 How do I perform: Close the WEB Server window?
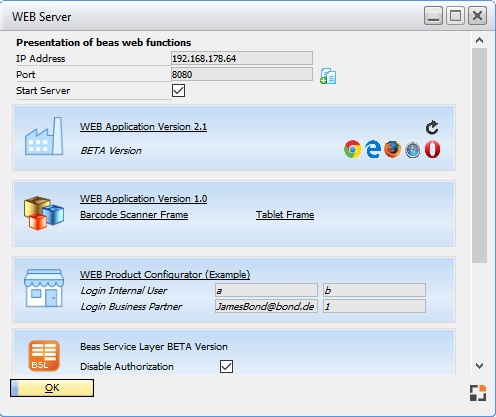tap(477, 16)
